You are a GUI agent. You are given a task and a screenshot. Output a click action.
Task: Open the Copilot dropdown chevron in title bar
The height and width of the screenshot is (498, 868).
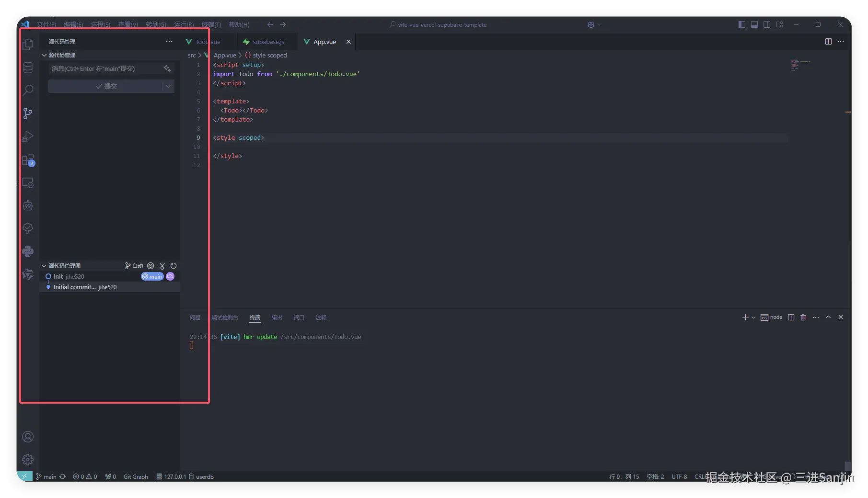599,24
